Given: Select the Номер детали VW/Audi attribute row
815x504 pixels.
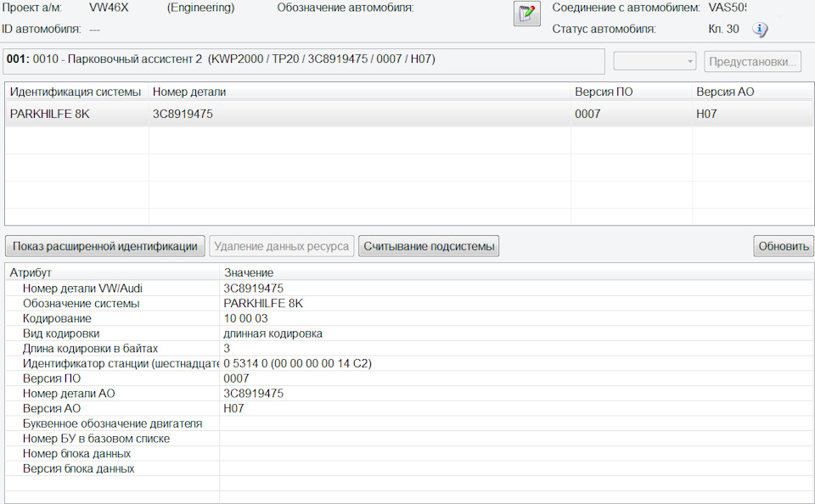Looking at the screenshot, I should (409, 288).
